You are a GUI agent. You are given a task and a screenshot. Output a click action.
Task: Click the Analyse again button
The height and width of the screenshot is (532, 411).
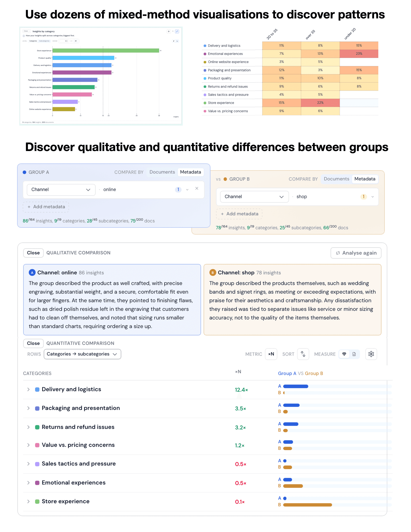[356, 253]
